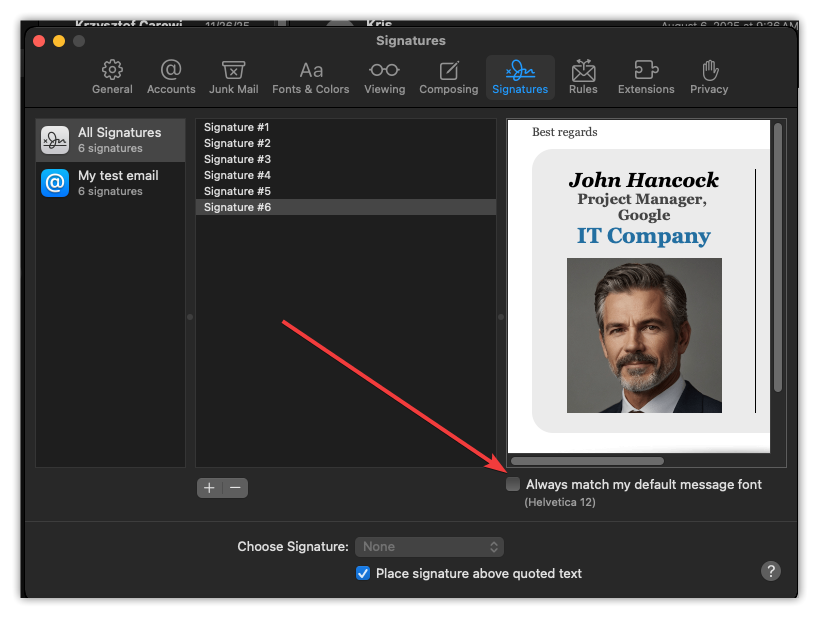
Task: Switch to Junk Mail settings
Action: coord(233,77)
